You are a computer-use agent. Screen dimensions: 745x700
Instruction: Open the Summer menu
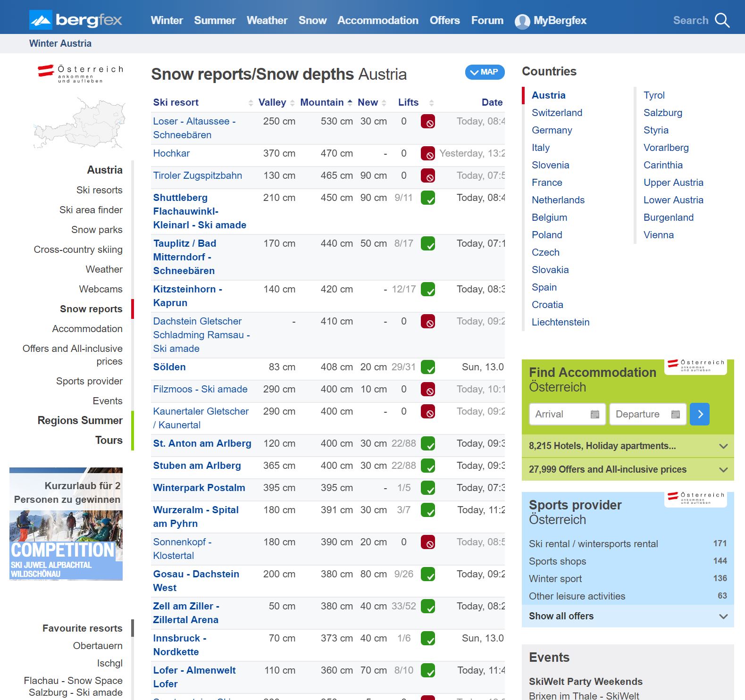tap(215, 20)
